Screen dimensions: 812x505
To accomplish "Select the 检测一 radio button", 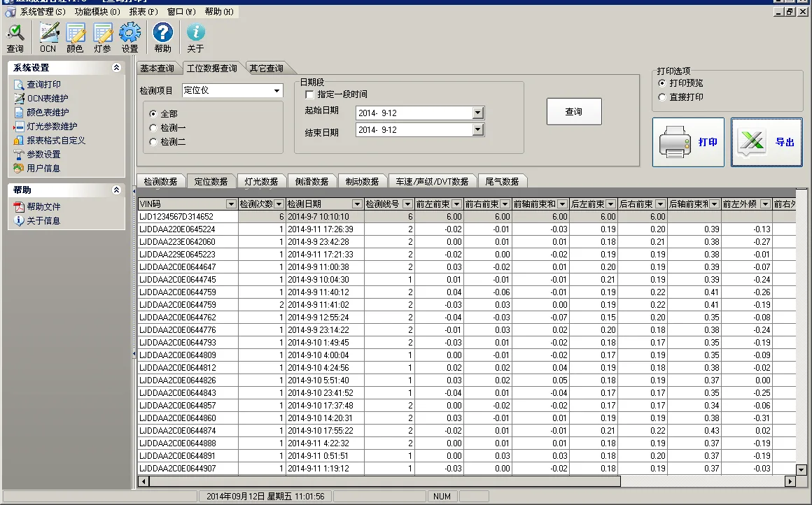I will pos(153,128).
